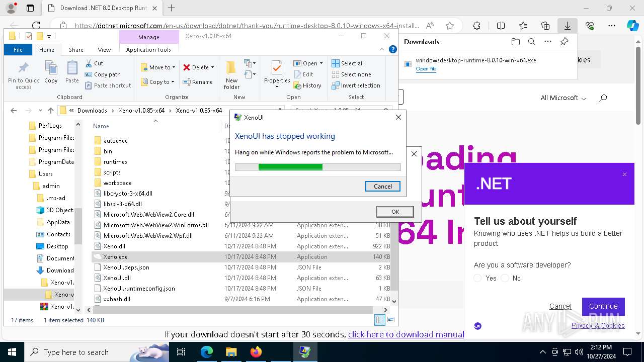Open Quick Access Toolbar customize dropdown
Image resolution: width=644 pixels, height=362 pixels.
[x=49, y=36]
